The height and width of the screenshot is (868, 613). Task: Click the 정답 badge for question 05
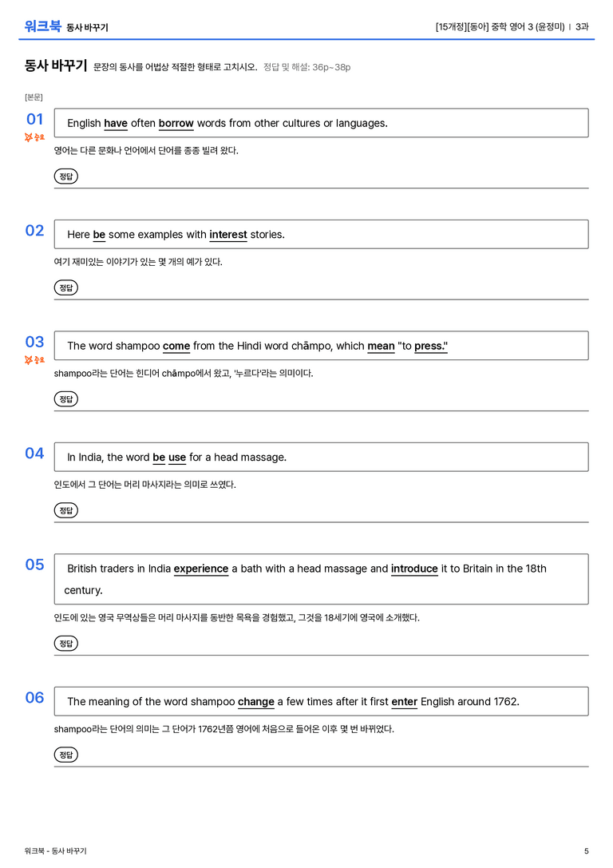click(x=65, y=644)
